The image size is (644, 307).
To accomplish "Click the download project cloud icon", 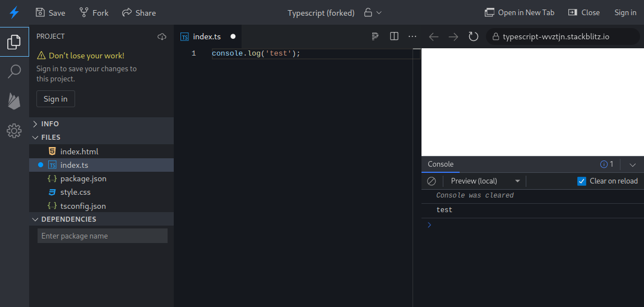I will point(162,36).
